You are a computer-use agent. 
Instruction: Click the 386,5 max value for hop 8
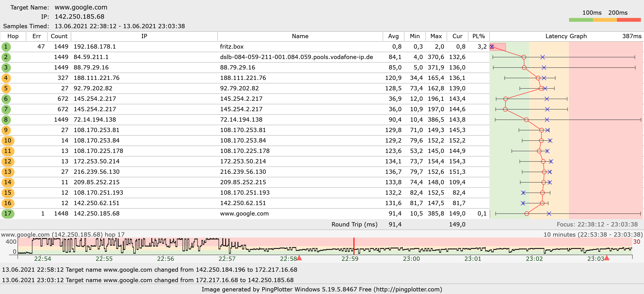436,120
